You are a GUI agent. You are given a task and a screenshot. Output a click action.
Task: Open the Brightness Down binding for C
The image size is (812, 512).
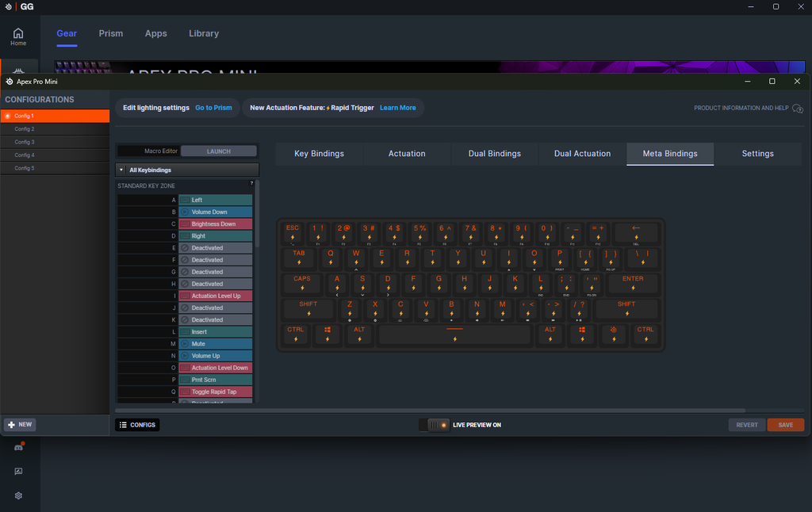click(x=216, y=224)
